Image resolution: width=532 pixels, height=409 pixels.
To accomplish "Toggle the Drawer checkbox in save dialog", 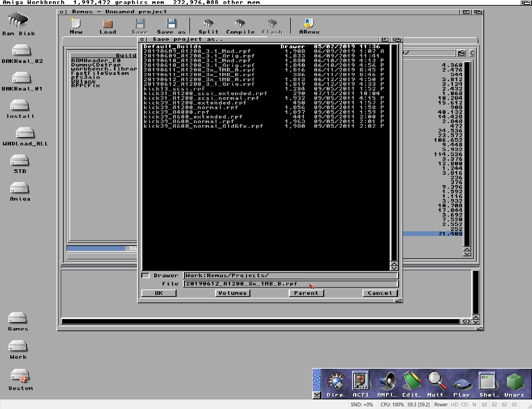I will tap(145, 276).
